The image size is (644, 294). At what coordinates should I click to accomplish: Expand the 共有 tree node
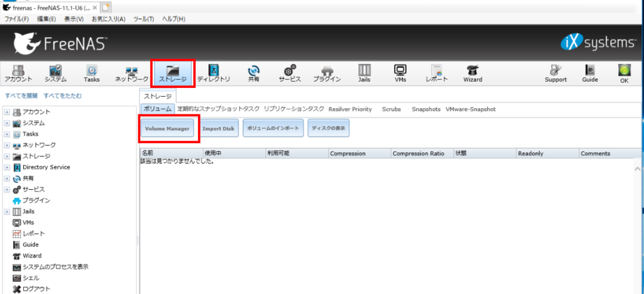(x=7, y=178)
